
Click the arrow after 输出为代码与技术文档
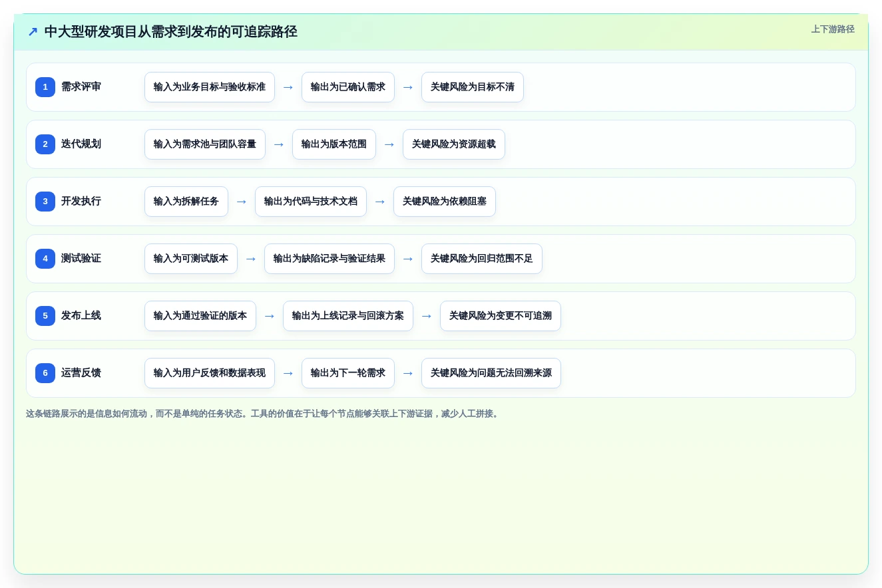tap(380, 202)
